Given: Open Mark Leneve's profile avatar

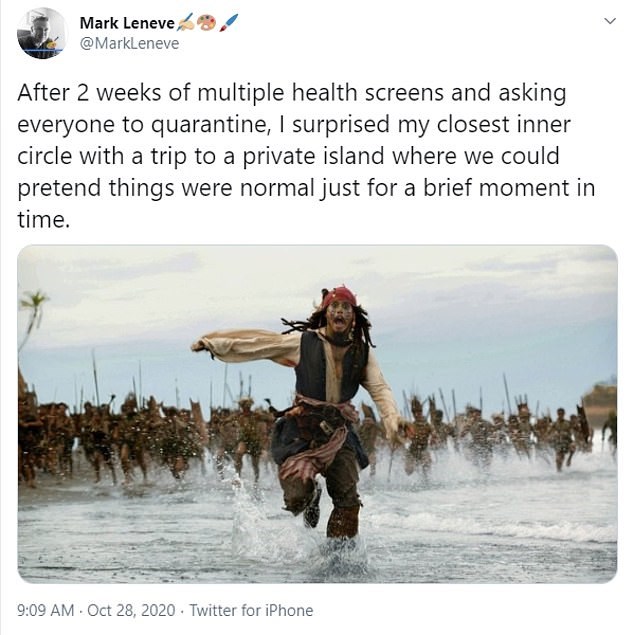Looking at the screenshot, I should tap(41, 33).
